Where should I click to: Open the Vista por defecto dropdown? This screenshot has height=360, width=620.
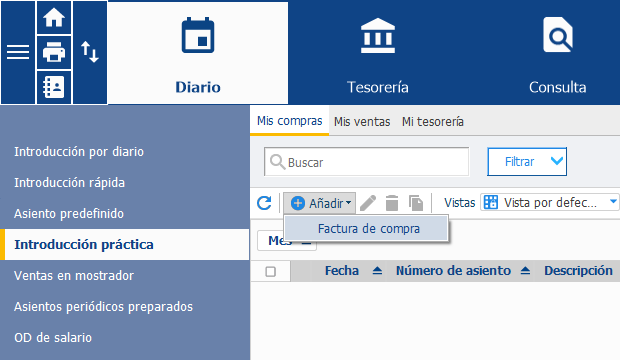pyautogui.click(x=550, y=202)
